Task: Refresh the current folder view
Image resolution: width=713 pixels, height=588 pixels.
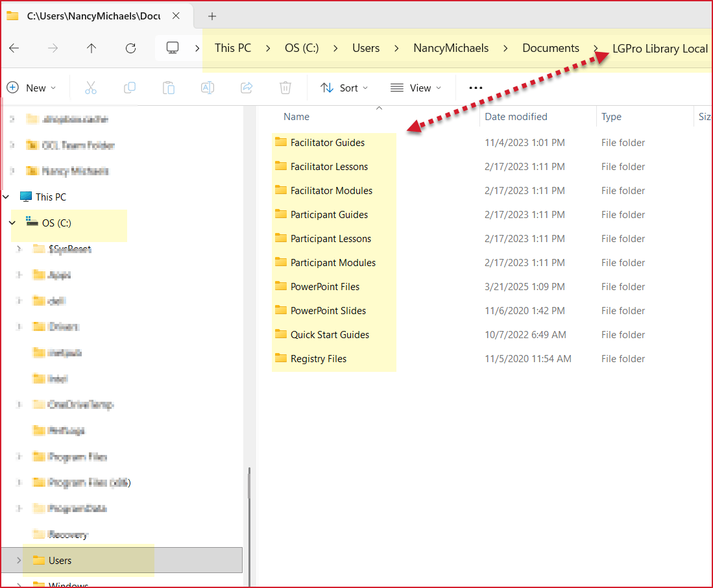Action: [x=130, y=48]
